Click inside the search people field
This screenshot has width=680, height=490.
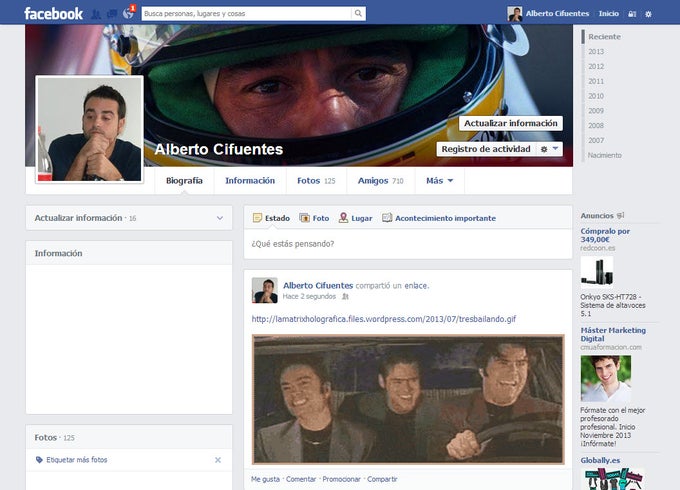pos(246,13)
